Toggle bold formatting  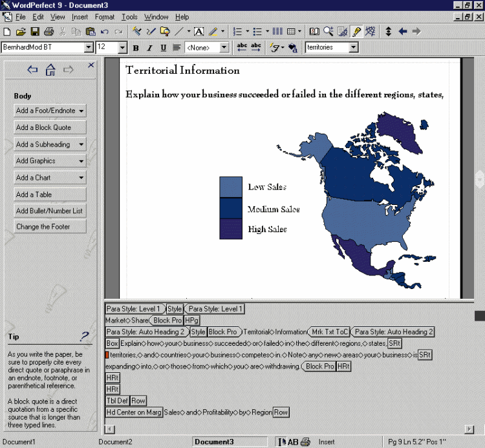pyautogui.click(x=136, y=48)
